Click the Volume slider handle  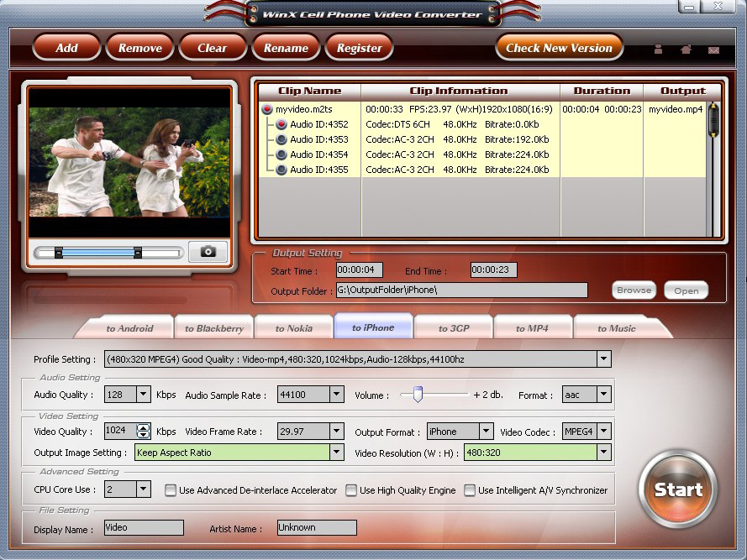click(418, 395)
